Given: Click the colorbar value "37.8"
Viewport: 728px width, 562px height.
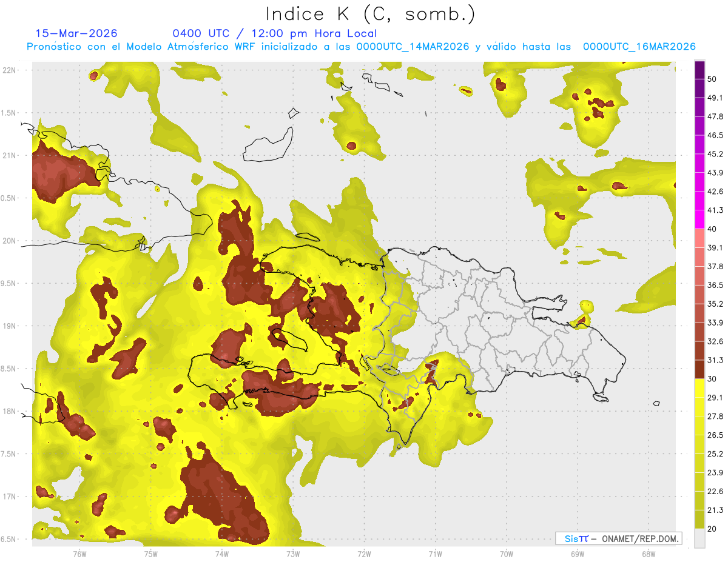Looking at the screenshot, I should pos(715,266).
